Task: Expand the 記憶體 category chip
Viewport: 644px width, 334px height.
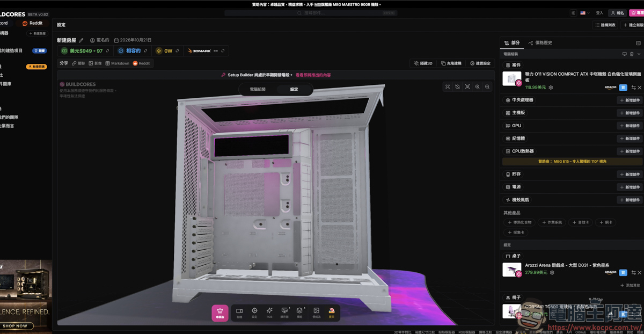Action: [515, 139]
